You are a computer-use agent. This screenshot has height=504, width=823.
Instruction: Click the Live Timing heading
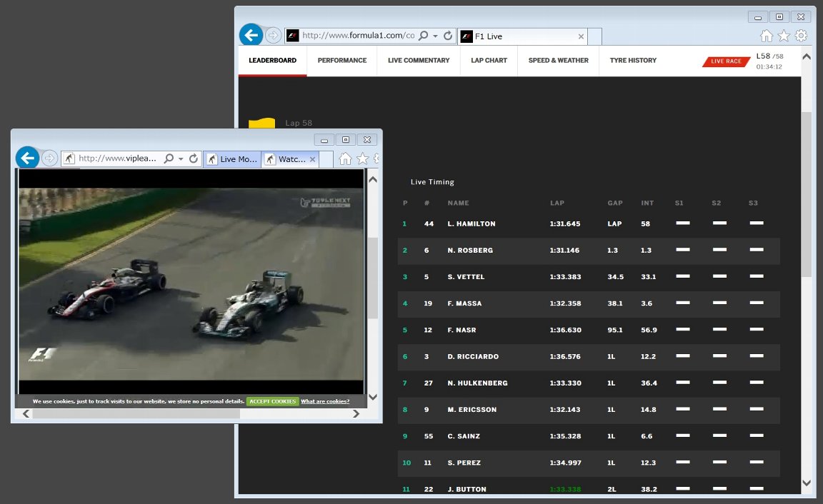(432, 182)
